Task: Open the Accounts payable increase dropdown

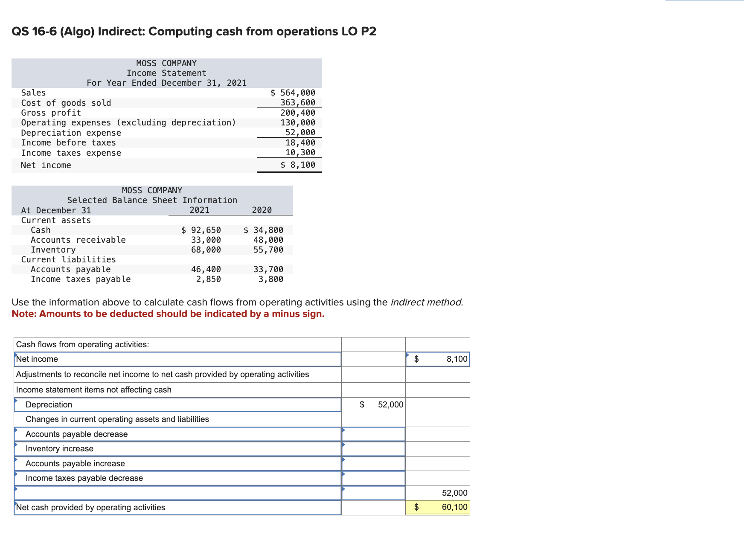Action: tap(177, 463)
